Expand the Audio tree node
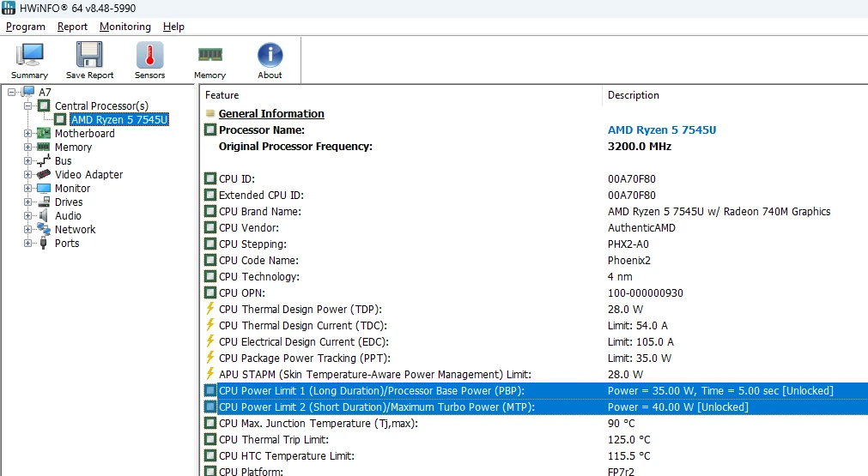The image size is (868, 476). pyautogui.click(x=27, y=215)
